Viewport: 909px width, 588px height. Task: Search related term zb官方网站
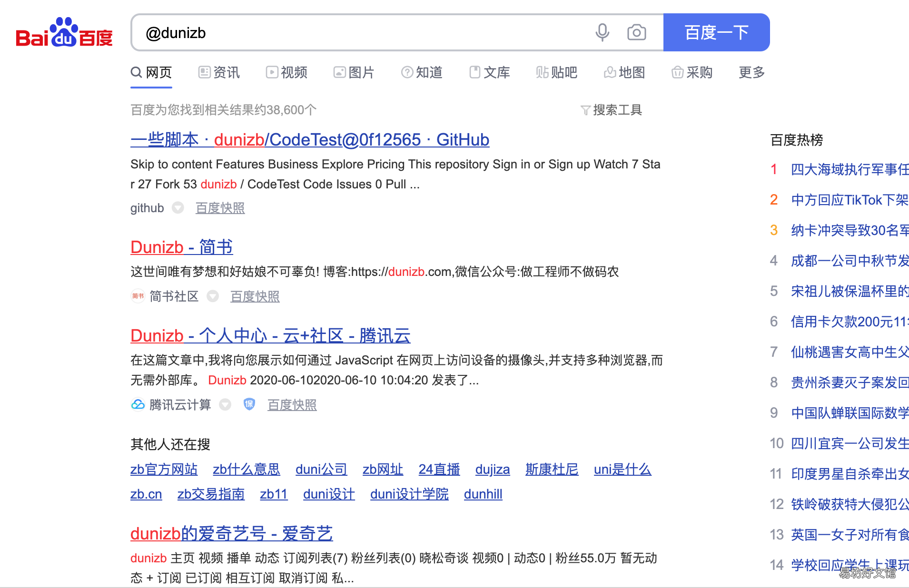coord(164,469)
